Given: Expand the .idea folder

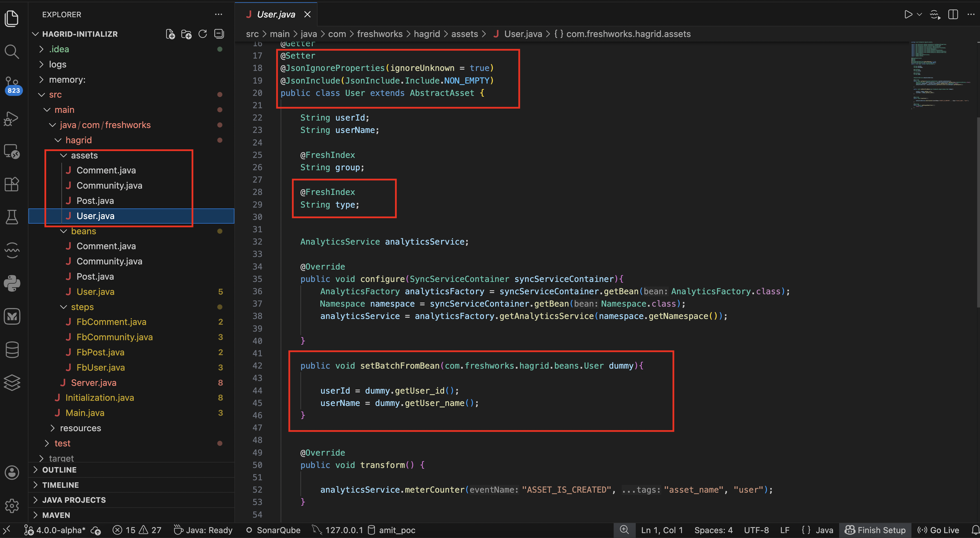Looking at the screenshot, I should pyautogui.click(x=131, y=49).
